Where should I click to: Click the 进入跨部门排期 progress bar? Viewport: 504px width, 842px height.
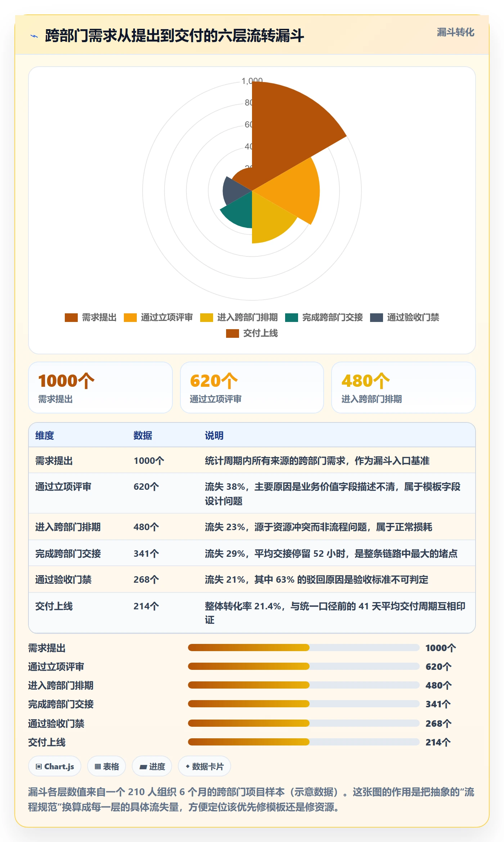tap(303, 685)
